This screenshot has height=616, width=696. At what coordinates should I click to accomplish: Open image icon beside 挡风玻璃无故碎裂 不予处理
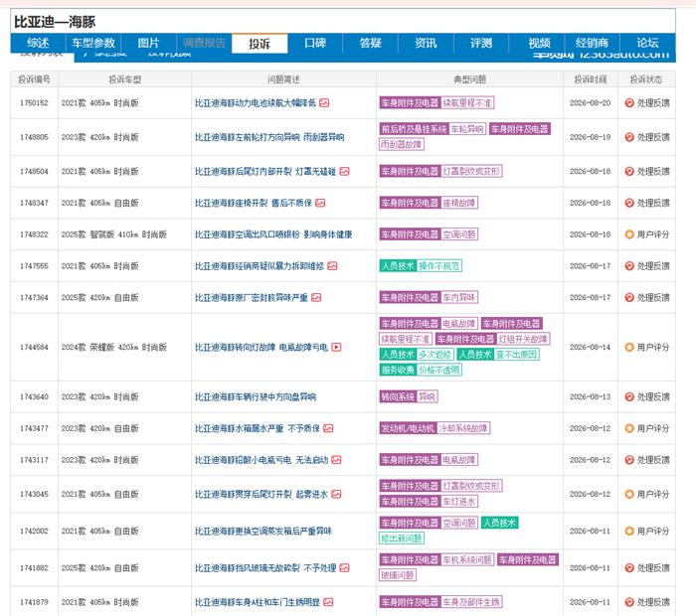point(344,567)
